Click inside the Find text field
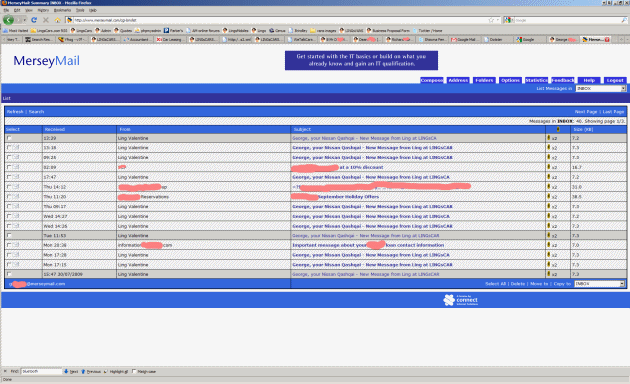630x384 pixels. [41, 372]
